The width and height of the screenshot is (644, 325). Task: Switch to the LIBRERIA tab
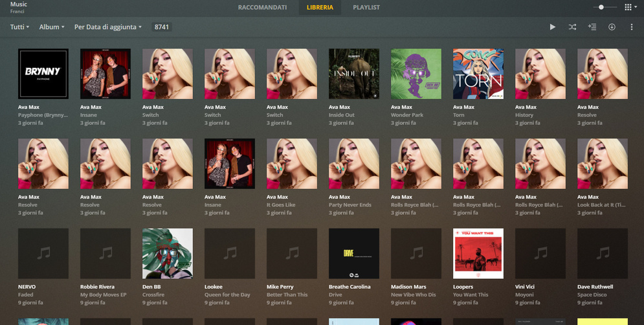pyautogui.click(x=320, y=7)
